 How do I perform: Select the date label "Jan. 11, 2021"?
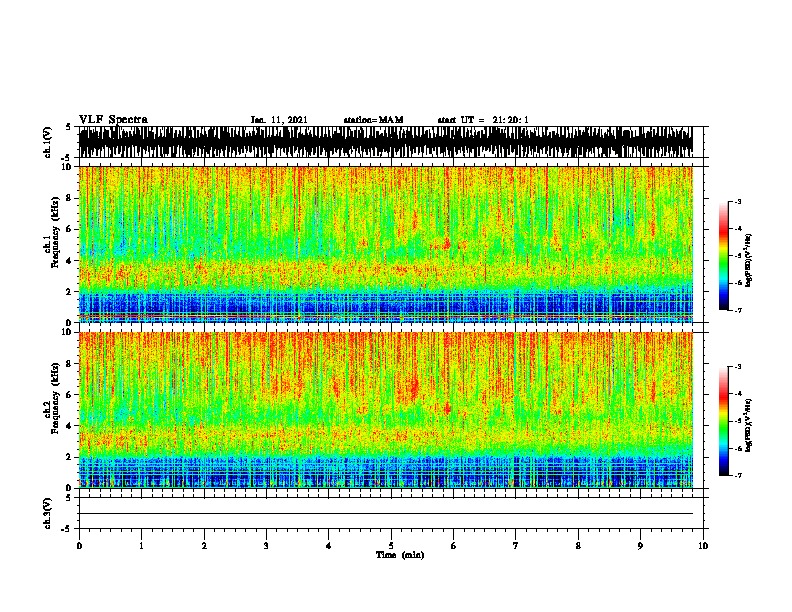click(279, 120)
